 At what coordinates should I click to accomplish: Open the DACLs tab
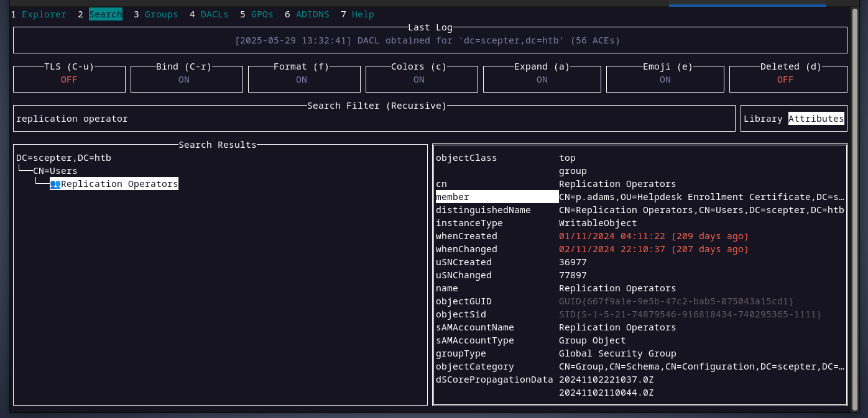pyautogui.click(x=215, y=14)
